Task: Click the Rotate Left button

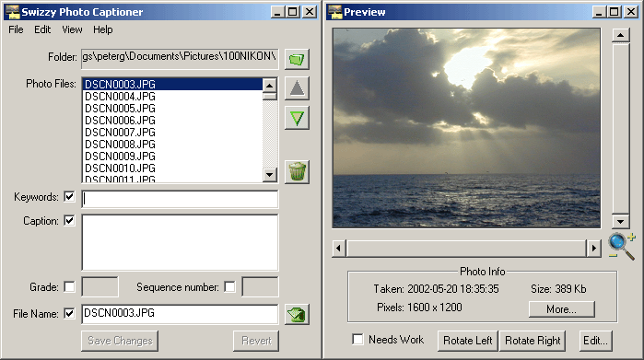Action: pyautogui.click(x=467, y=341)
